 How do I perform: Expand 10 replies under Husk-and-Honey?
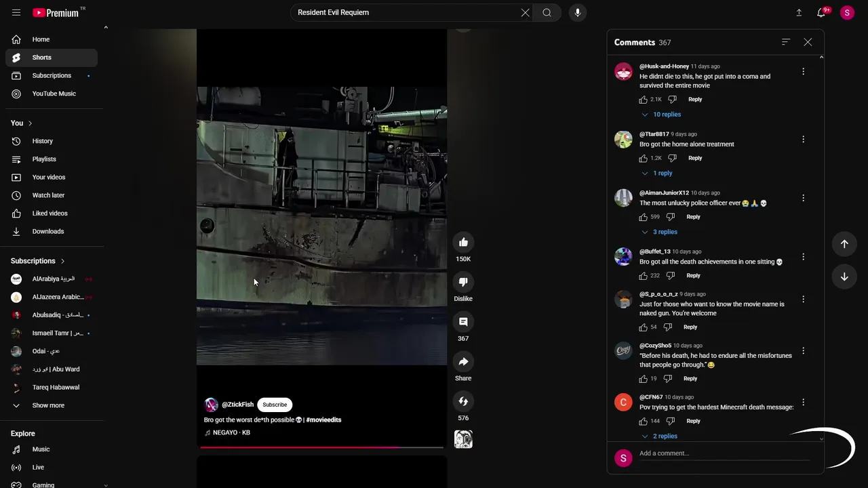[x=660, y=115]
